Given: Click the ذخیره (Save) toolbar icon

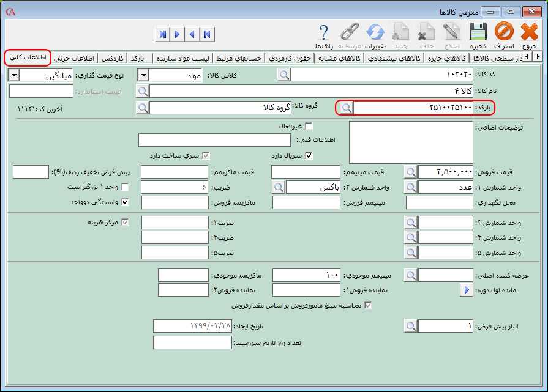Looking at the screenshot, I should pos(477,31).
